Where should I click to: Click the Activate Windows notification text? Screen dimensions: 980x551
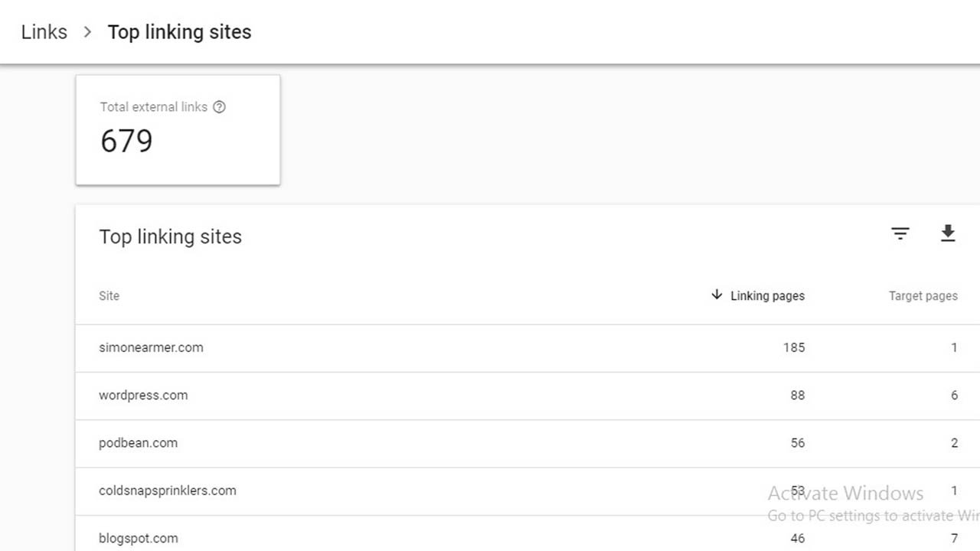click(846, 493)
